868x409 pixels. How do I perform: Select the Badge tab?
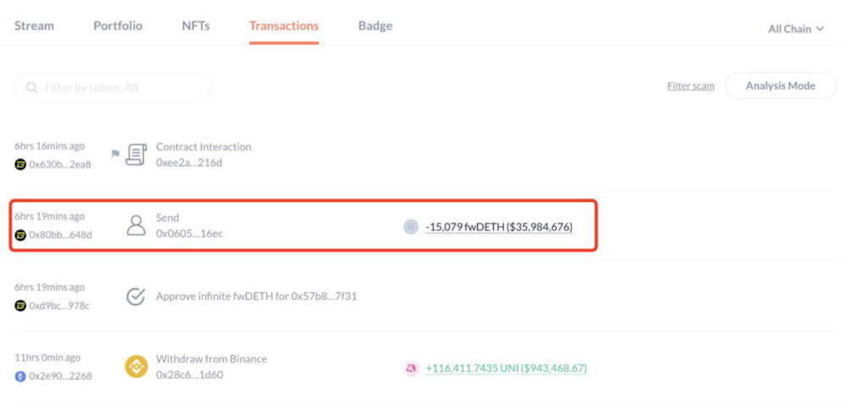[x=375, y=25]
